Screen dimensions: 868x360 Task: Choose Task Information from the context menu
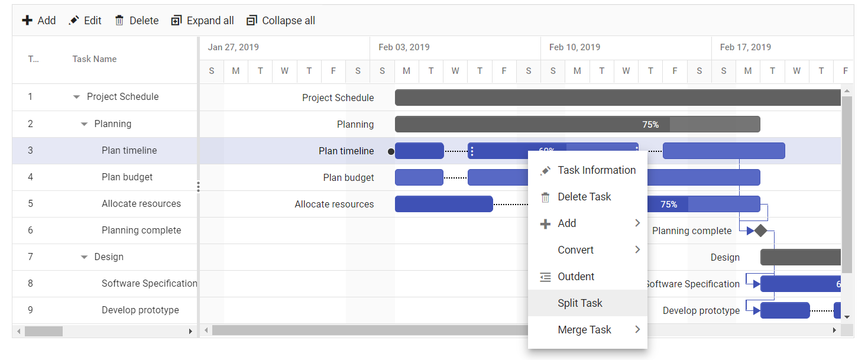pos(588,170)
